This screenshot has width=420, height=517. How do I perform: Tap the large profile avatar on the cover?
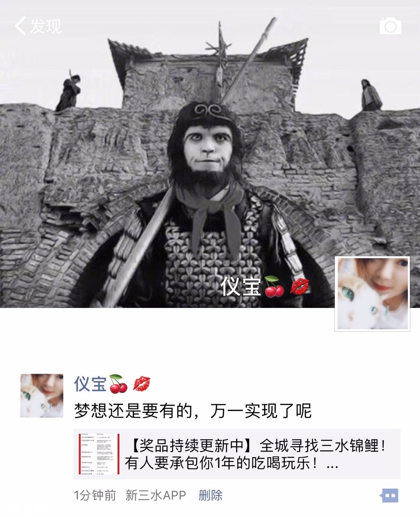pos(372,294)
